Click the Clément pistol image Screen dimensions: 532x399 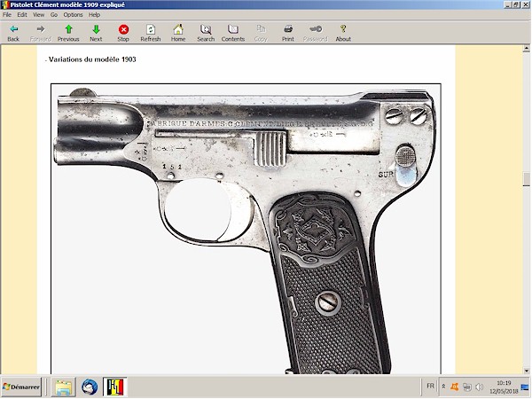point(246,229)
